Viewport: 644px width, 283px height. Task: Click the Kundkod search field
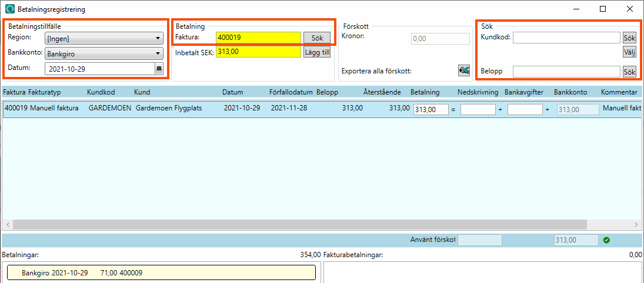pos(566,38)
